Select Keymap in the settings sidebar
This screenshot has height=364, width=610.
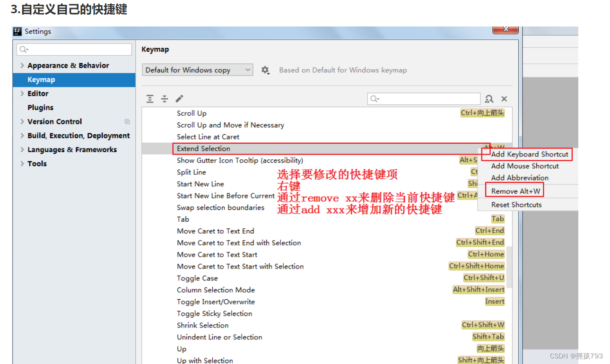click(x=74, y=80)
